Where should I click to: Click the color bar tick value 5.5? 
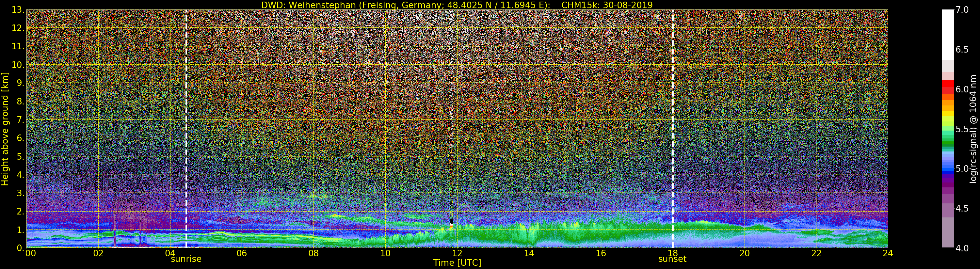pyautogui.click(x=962, y=129)
